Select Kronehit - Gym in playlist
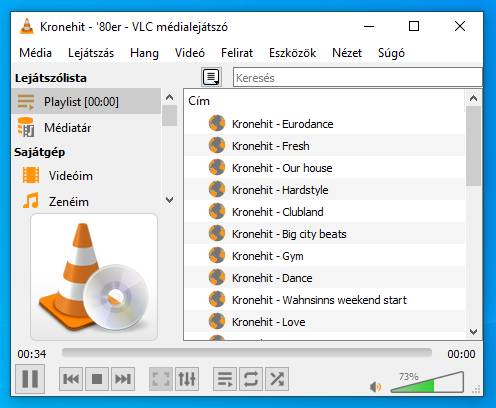Image resolution: width=496 pixels, height=408 pixels. click(x=325, y=256)
